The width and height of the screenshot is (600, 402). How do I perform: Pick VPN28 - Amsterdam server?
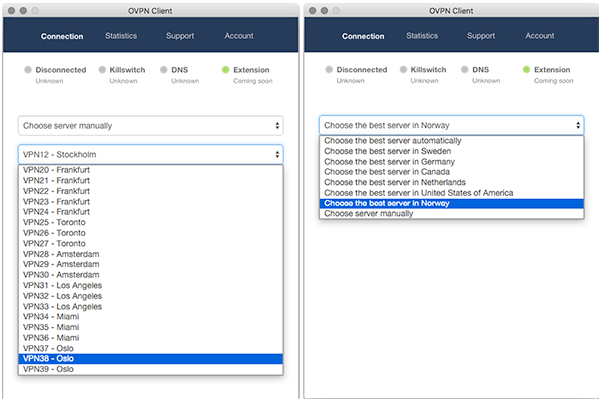[x=150, y=254]
